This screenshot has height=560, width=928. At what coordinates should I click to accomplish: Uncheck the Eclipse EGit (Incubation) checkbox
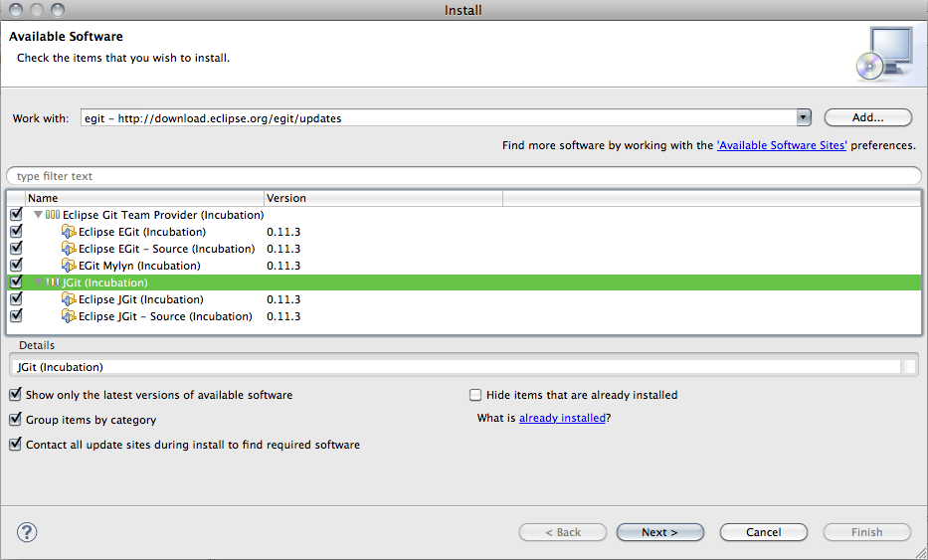click(x=16, y=232)
